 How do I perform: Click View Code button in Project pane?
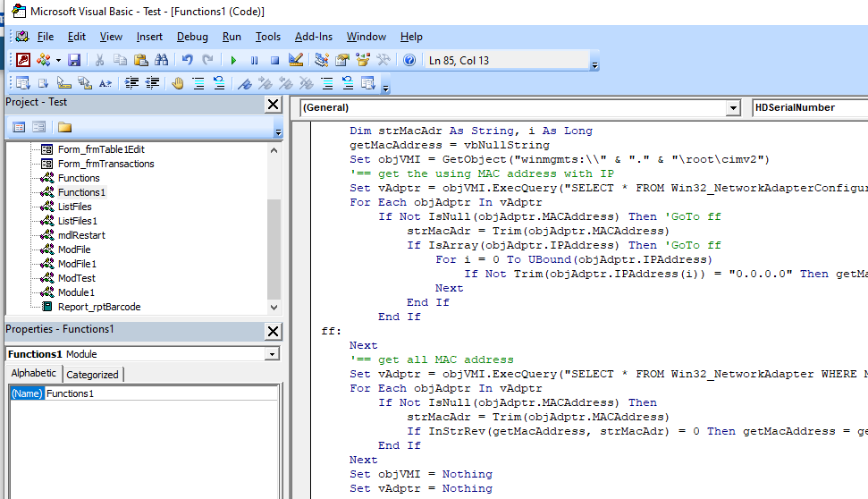pos(19,127)
